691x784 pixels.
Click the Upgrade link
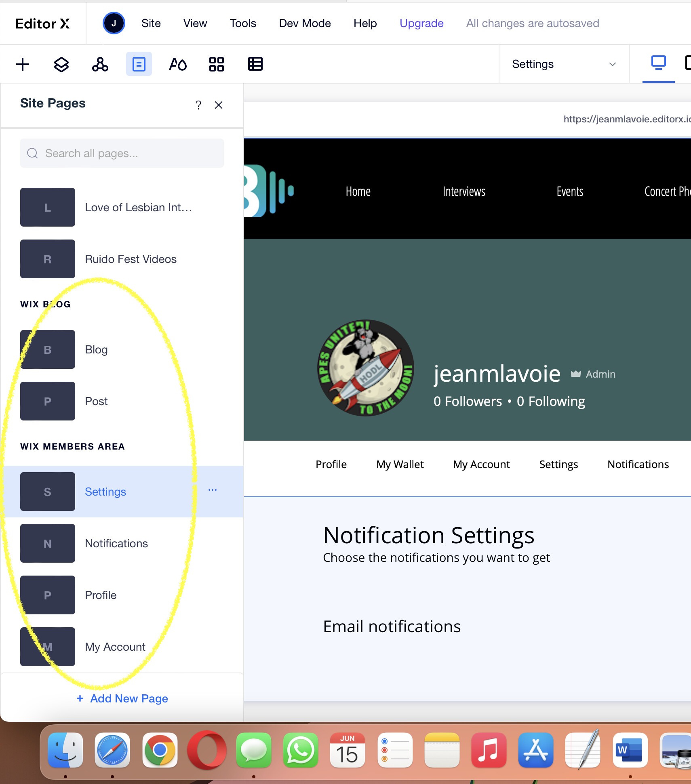(x=421, y=23)
